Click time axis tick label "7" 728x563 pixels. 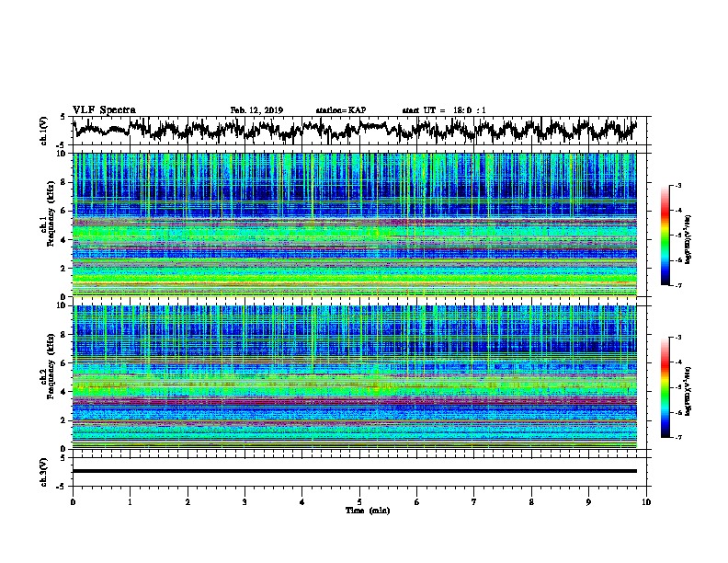click(474, 502)
